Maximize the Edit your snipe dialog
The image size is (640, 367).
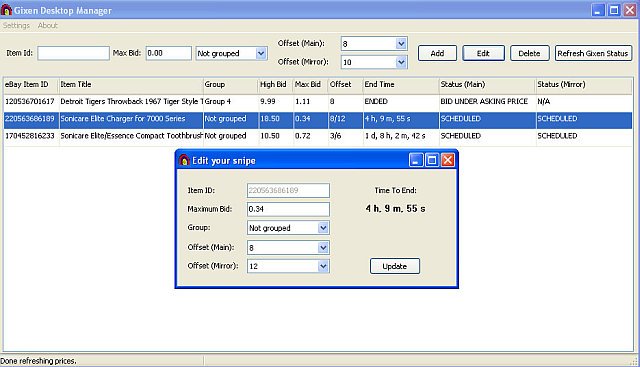[431, 160]
